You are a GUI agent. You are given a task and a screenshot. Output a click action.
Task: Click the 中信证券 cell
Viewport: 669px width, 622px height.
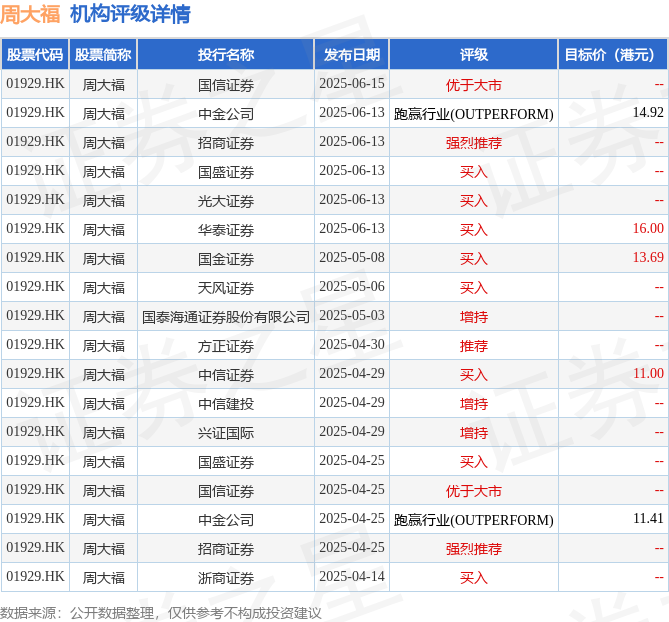[226, 375]
